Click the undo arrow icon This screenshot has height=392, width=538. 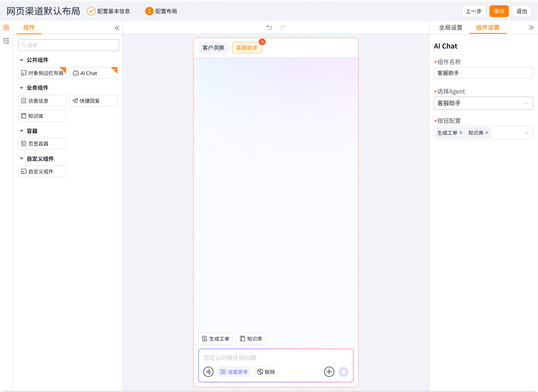(269, 27)
